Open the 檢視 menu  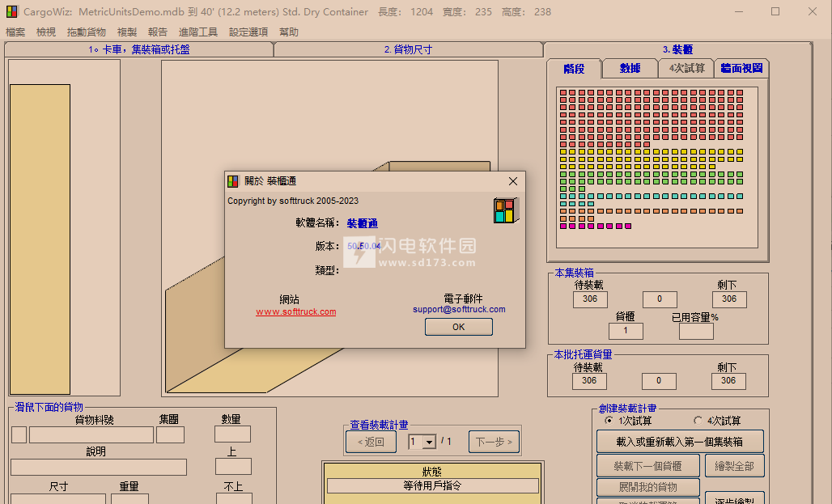click(46, 32)
